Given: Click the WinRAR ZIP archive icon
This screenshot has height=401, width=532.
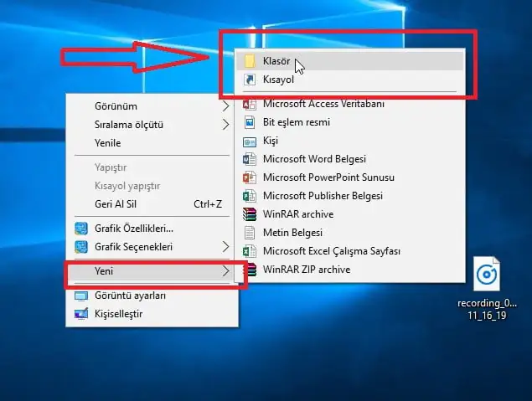Looking at the screenshot, I should pos(251,270).
